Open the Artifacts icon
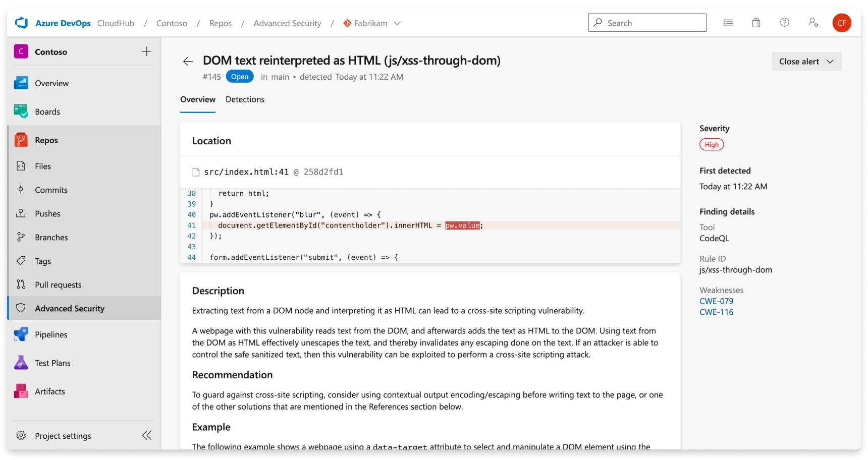 pyautogui.click(x=21, y=391)
